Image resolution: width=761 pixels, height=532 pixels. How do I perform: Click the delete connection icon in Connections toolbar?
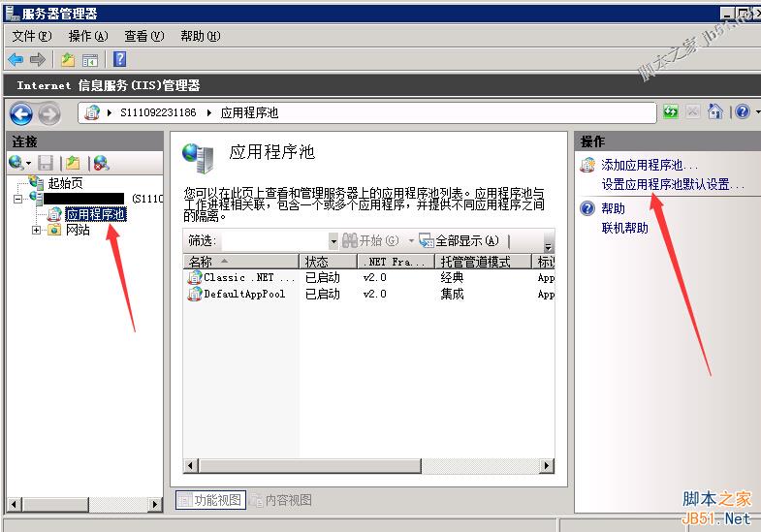tap(101, 163)
